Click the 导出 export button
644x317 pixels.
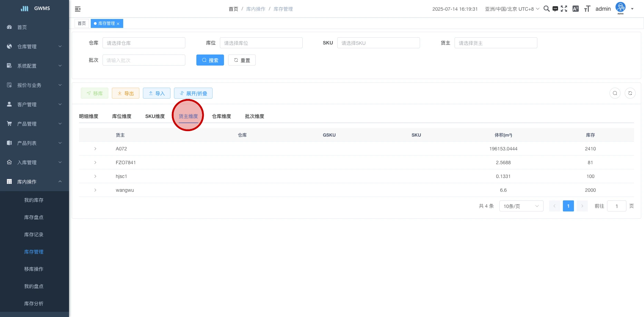click(126, 93)
